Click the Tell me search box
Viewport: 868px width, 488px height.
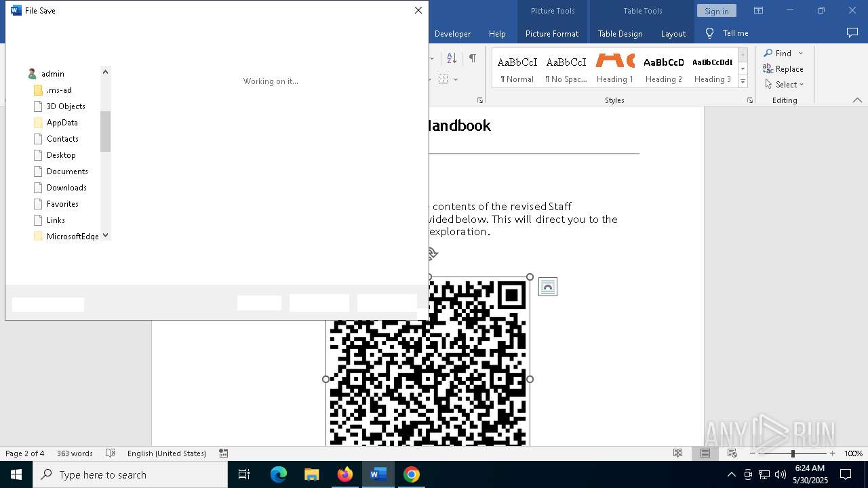(x=735, y=33)
